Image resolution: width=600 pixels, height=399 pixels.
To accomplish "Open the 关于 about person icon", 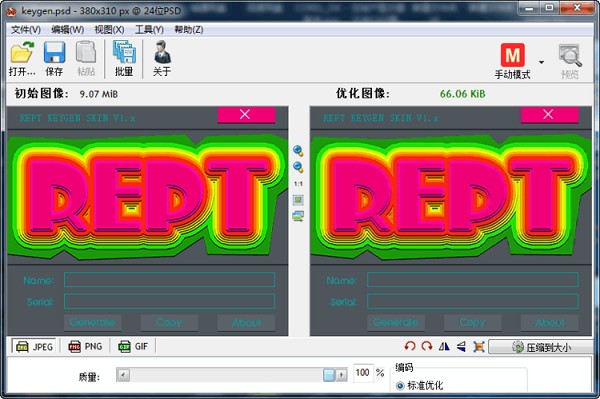I will click(x=162, y=58).
